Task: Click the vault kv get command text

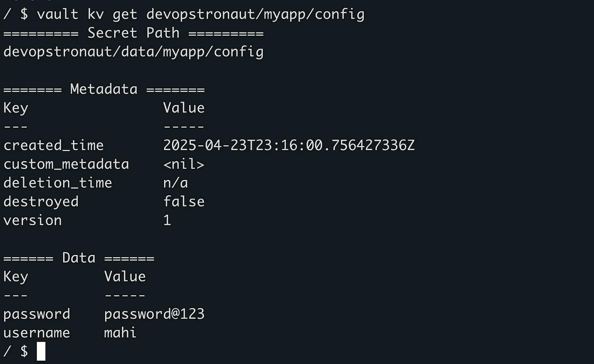Action: pos(201,14)
